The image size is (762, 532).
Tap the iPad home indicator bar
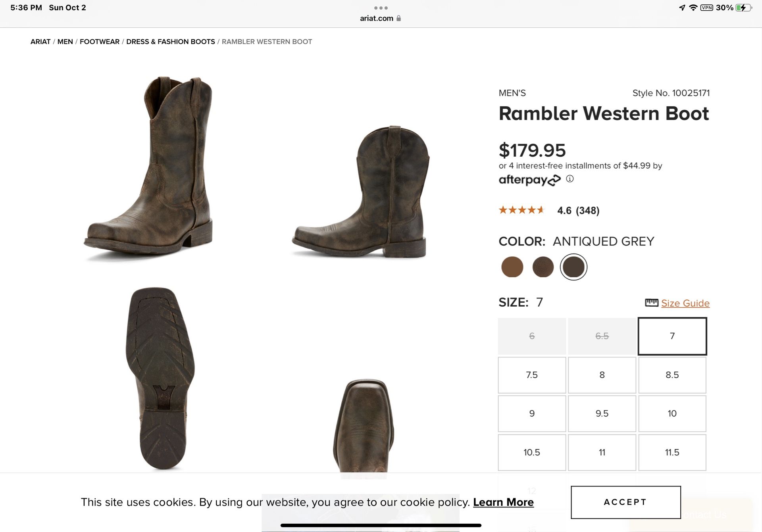tap(381, 525)
